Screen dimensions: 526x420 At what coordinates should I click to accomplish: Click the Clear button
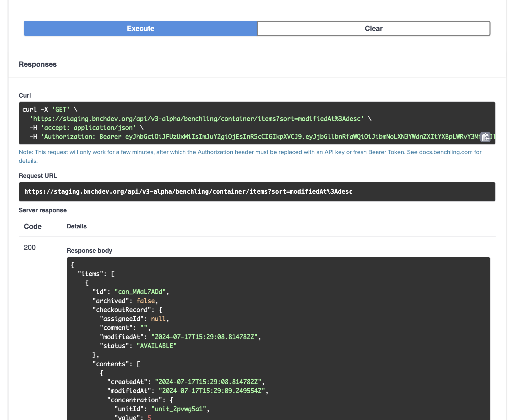[x=374, y=28]
